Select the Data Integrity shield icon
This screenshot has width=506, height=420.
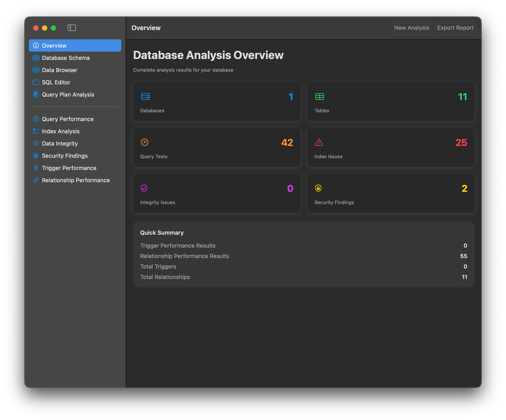[x=36, y=143]
